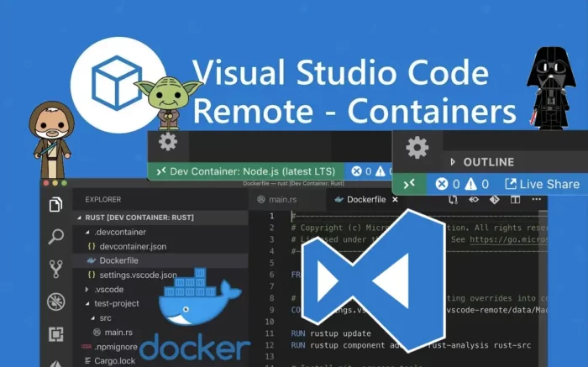
Task: Click line number 12 in gutter
Action: click(x=270, y=345)
